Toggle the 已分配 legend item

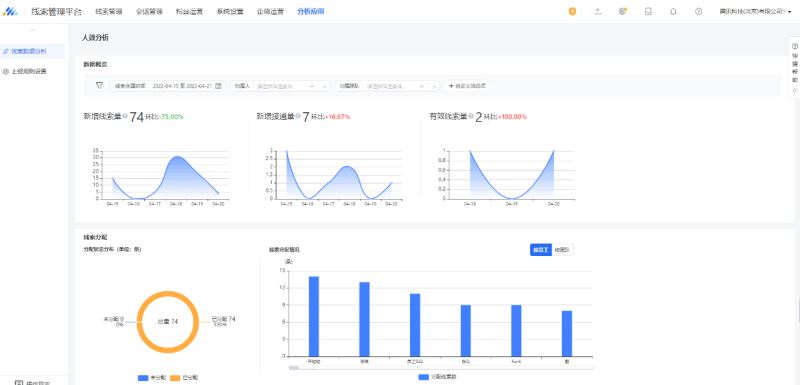pos(183,378)
